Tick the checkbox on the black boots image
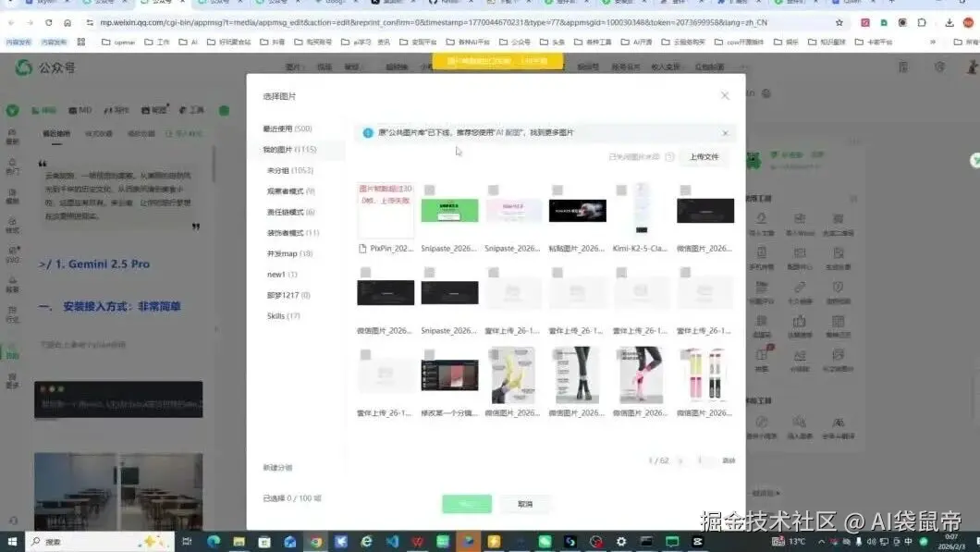This screenshot has height=552, width=980. pos(557,355)
